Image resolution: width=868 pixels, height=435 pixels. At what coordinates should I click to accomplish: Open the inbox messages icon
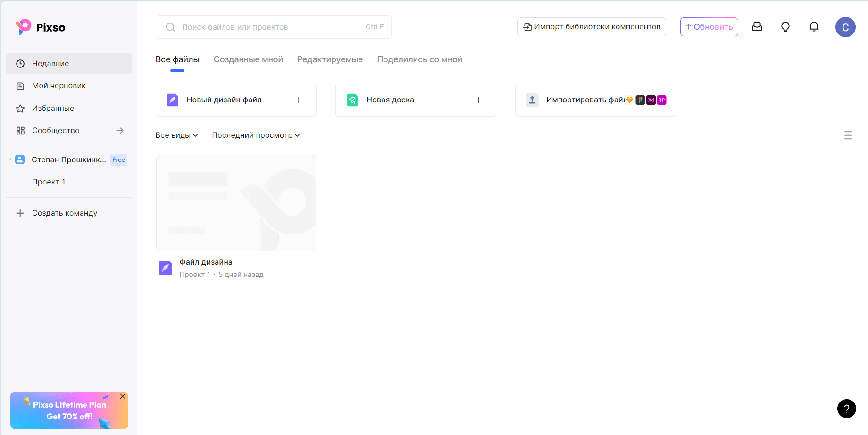pos(757,27)
